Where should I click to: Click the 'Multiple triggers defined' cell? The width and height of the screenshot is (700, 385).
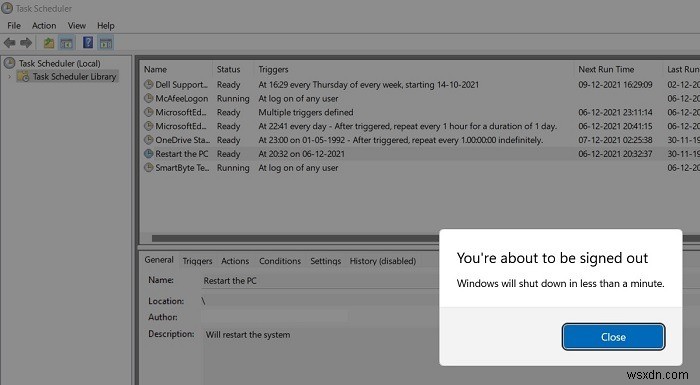(306, 112)
